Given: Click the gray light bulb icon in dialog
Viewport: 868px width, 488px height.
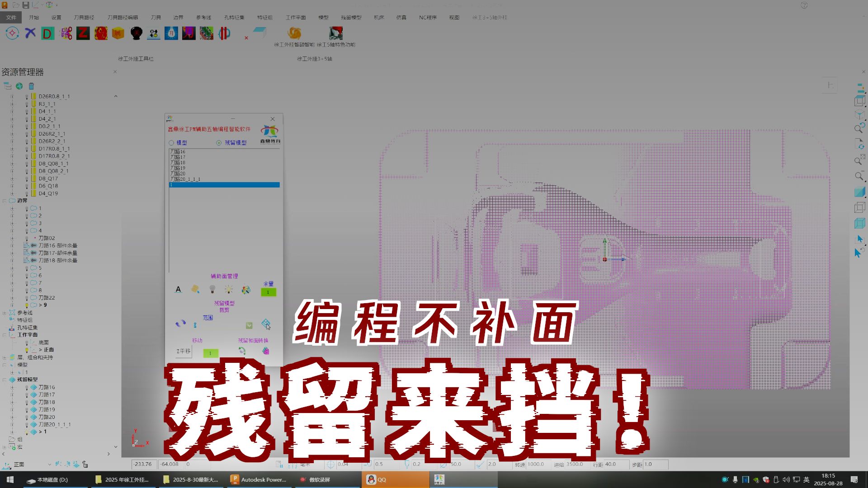Looking at the screenshot, I should click(x=212, y=289).
